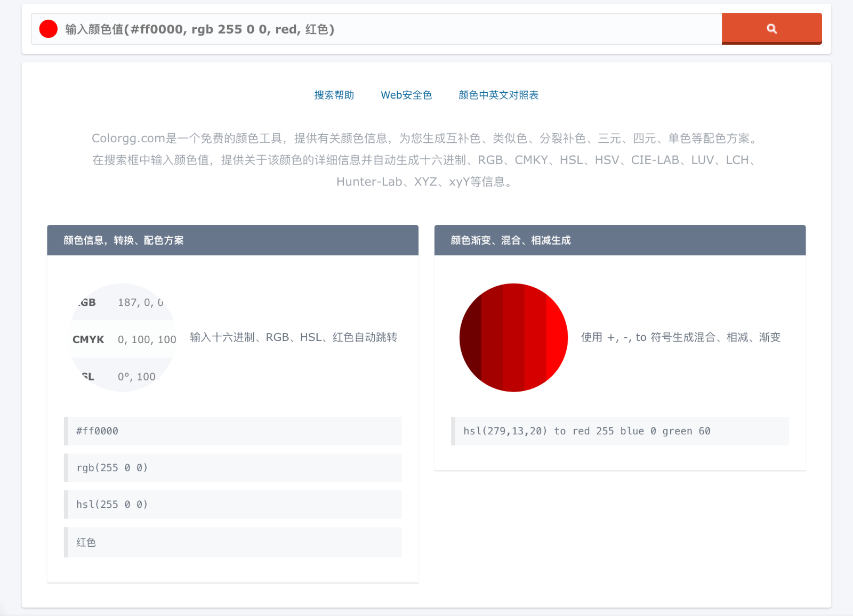Click the red color preview dot
This screenshot has width=853, height=616.
[49, 29]
